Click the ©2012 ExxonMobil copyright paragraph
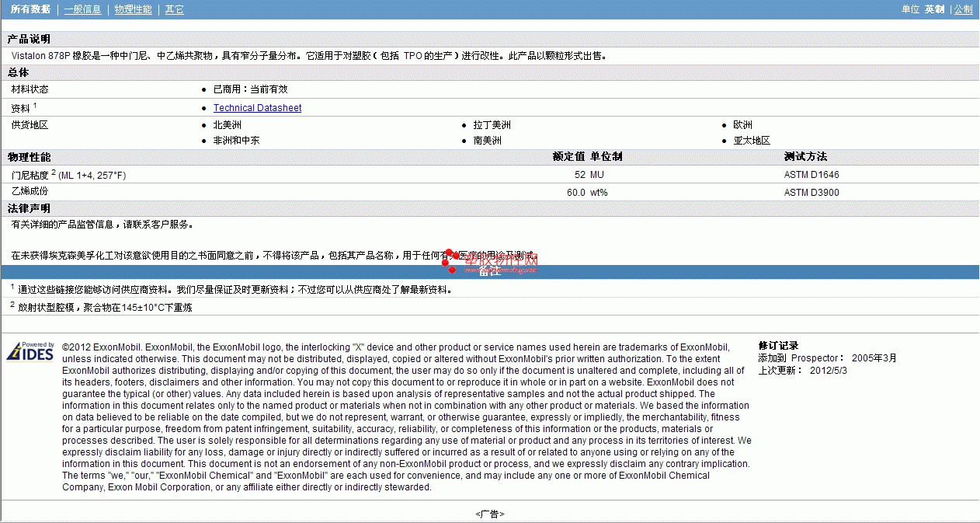Image resolution: width=980 pixels, height=523 pixels. point(406,417)
